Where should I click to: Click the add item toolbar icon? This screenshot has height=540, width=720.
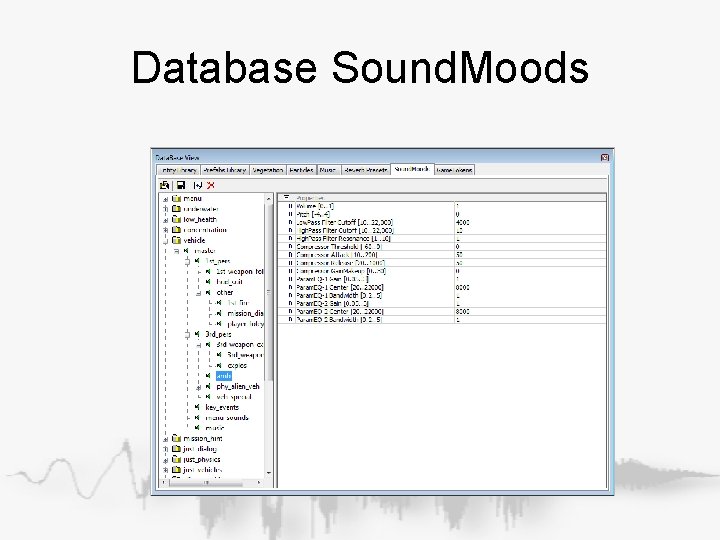click(197, 185)
